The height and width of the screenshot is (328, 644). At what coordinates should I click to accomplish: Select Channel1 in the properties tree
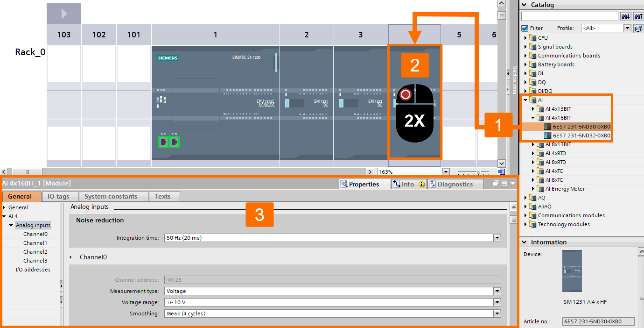(35, 243)
